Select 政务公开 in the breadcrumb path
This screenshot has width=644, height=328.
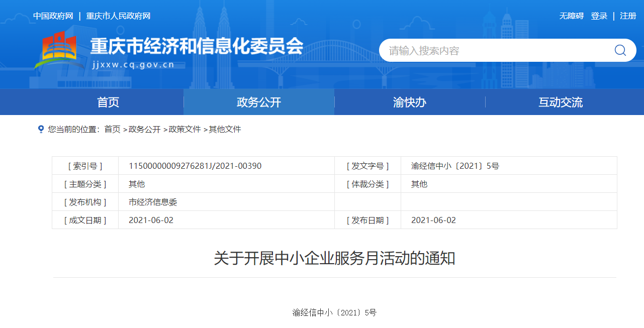[x=144, y=129]
